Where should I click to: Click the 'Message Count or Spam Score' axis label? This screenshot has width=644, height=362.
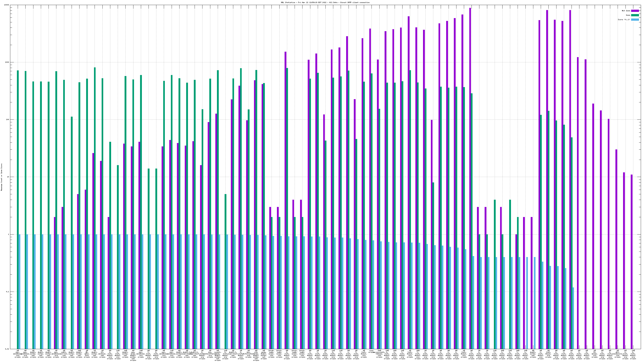[x=1, y=177]
